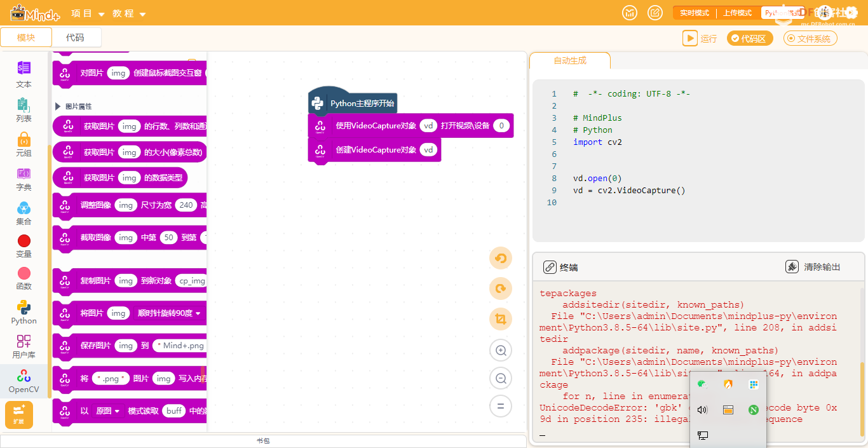Screen dimensions: 868x448
Task: Open the orange shield security tray icon
Action: (x=728, y=384)
